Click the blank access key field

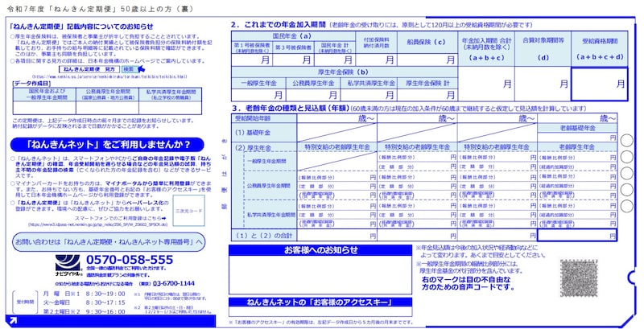click(320, 312)
